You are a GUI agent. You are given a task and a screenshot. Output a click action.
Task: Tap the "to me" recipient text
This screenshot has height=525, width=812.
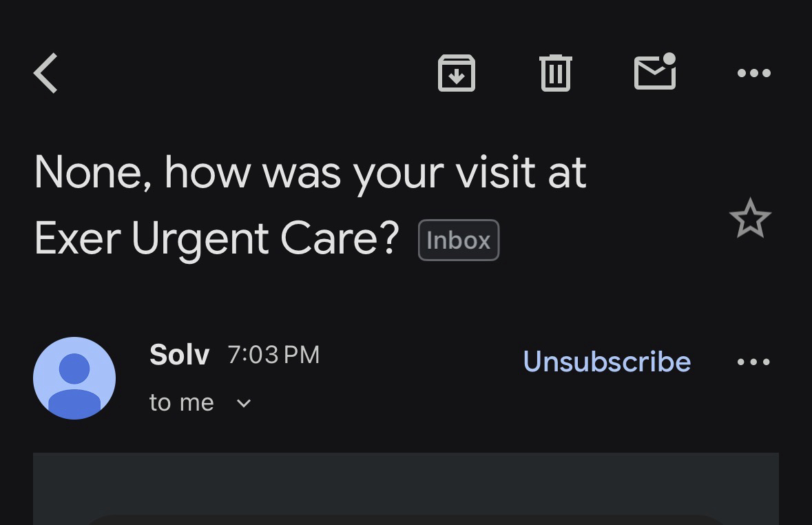(182, 402)
